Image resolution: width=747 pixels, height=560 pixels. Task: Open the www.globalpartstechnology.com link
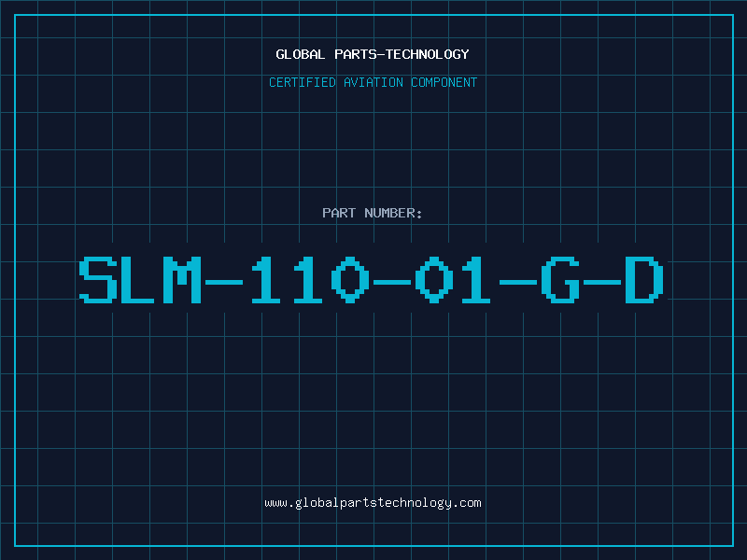(373, 503)
